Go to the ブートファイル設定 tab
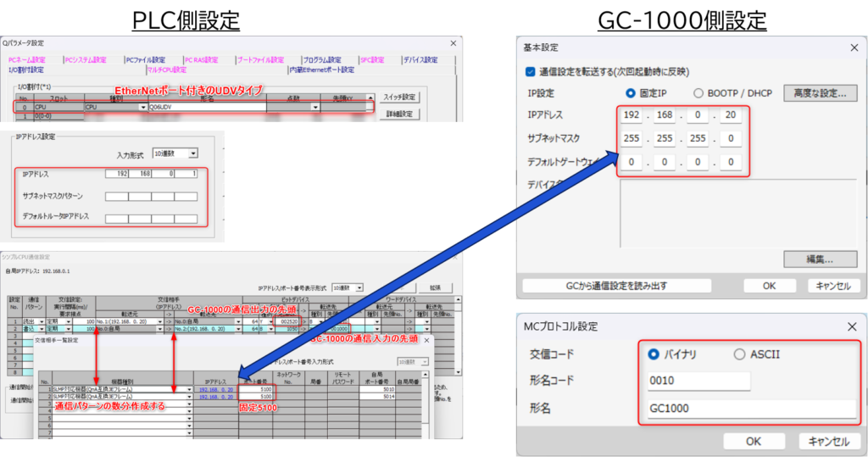Image resolution: width=868 pixels, height=457 pixels. (x=260, y=60)
